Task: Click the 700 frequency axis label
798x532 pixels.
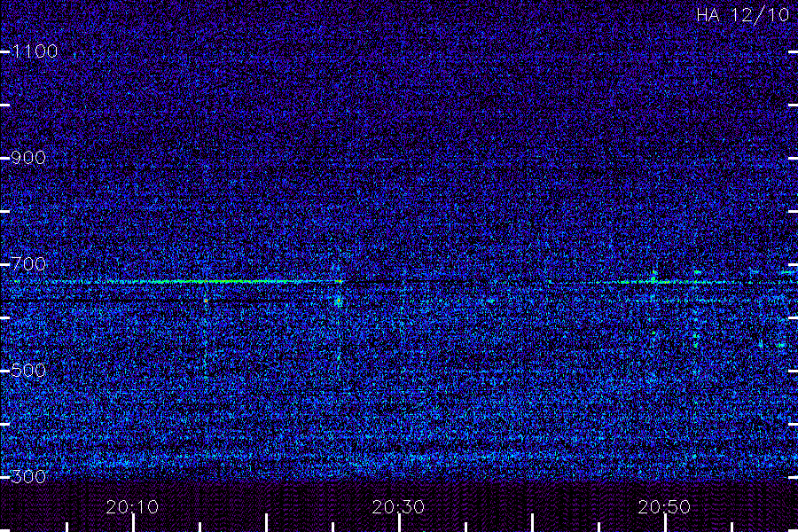Action: coord(28,264)
